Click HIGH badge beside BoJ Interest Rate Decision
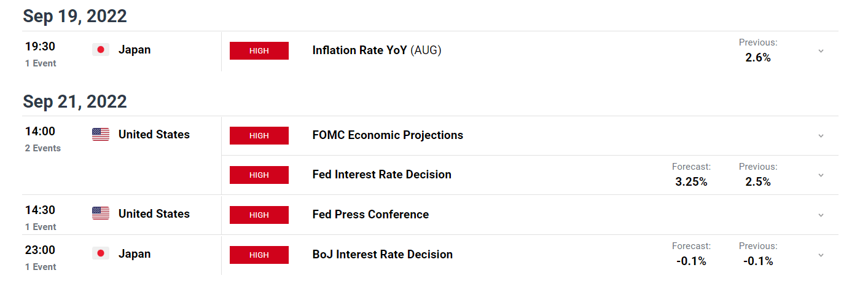The image size is (868, 286). pos(259,255)
